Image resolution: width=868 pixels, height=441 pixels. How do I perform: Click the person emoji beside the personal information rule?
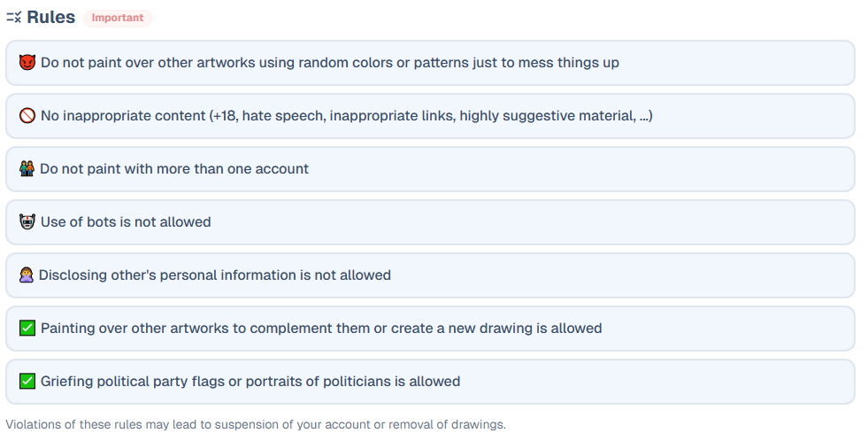click(27, 275)
